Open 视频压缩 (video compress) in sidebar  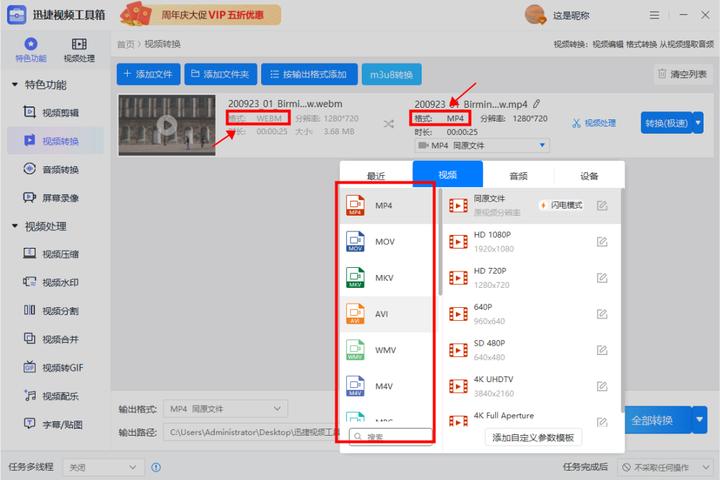(58, 254)
